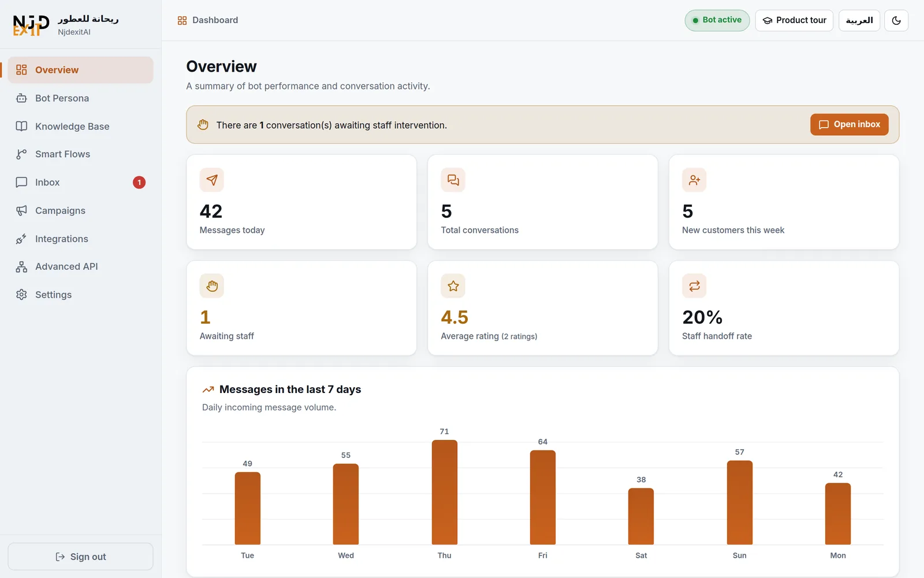Click the Dashboard grid icon in header

tap(182, 20)
